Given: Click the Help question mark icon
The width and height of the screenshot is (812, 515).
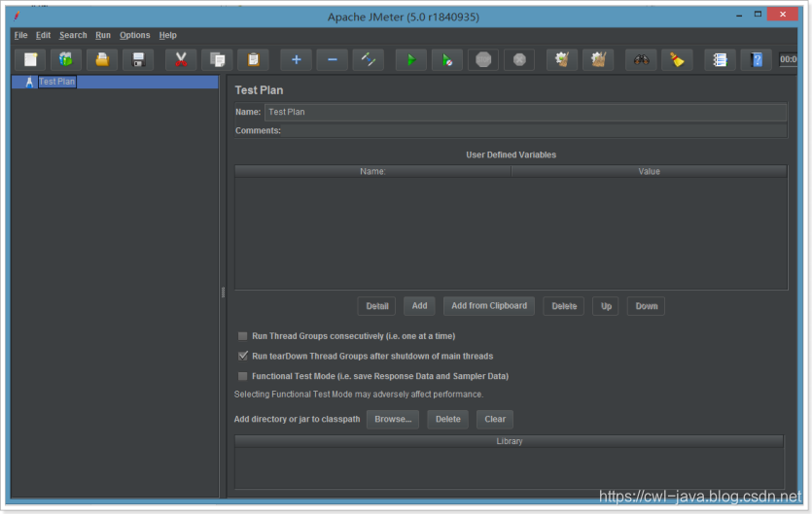Looking at the screenshot, I should [757, 59].
